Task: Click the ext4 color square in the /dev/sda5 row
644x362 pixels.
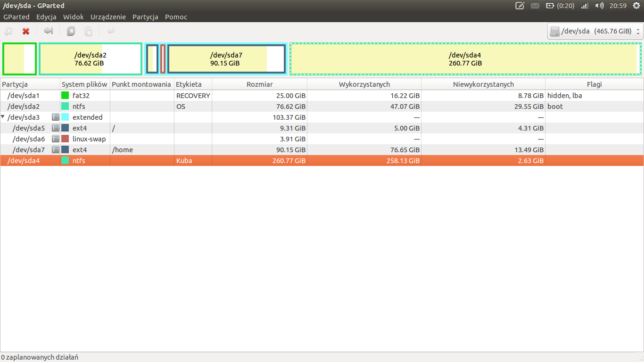Action: pyautogui.click(x=65, y=128)
